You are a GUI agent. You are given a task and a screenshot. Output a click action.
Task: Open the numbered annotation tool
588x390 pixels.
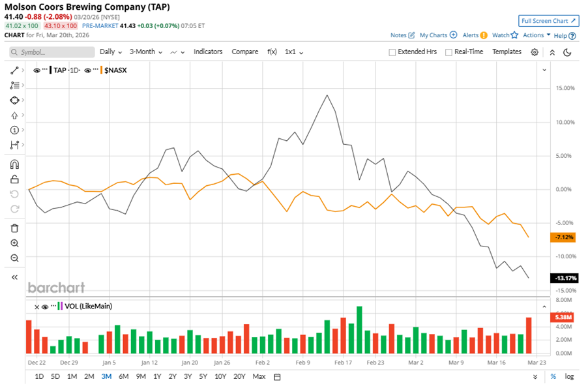[14, 130]
